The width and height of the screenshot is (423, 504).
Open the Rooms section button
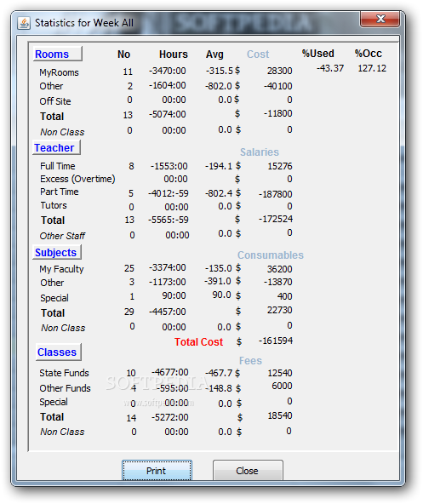click(x=58, y=54)
